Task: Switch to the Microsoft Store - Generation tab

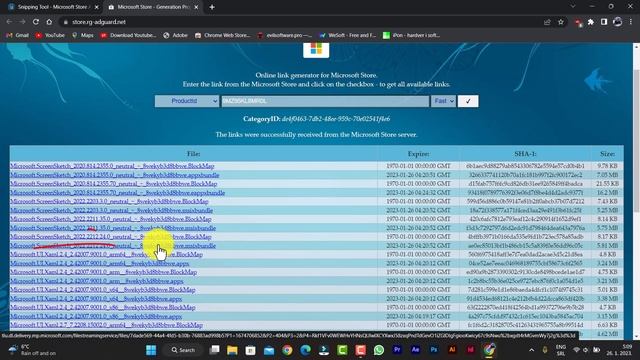Action: (x=154, y=7)
